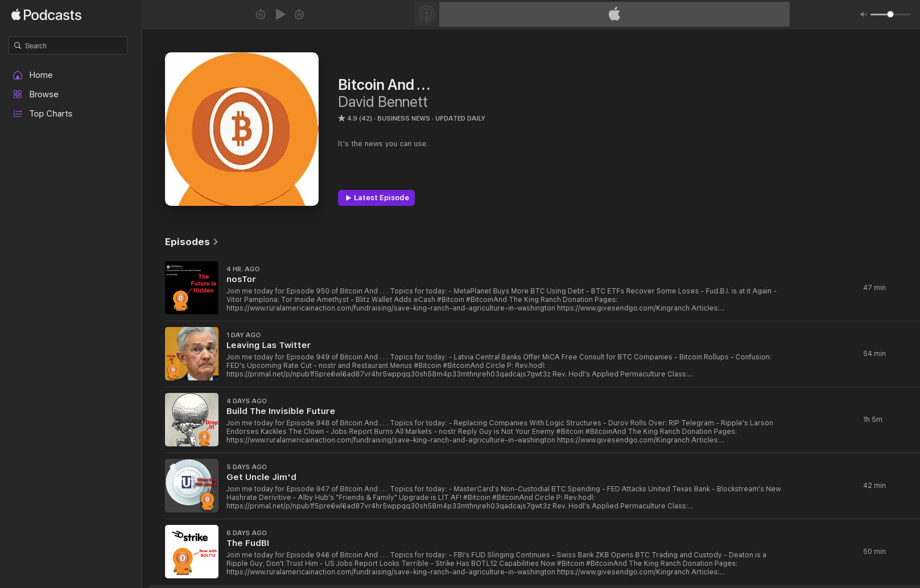Adjust the volume slider
The image size is (920, 588).
pos(890,14)
